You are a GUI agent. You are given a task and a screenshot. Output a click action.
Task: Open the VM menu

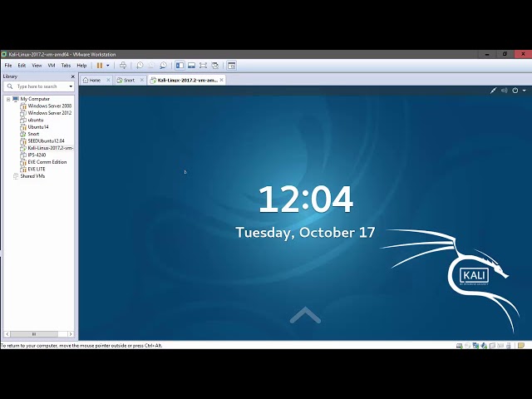(52, 66)
